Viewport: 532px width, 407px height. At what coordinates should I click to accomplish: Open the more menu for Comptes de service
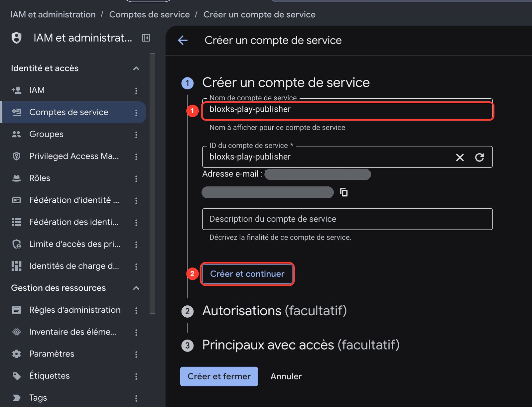136,113
